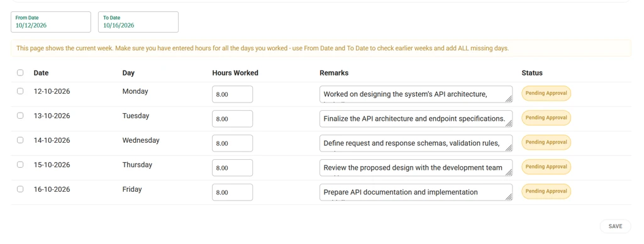This screenshot has width=644, height=244.
Task: Click Thursday's Pending Approval status badge
Action: pos(547,167)
